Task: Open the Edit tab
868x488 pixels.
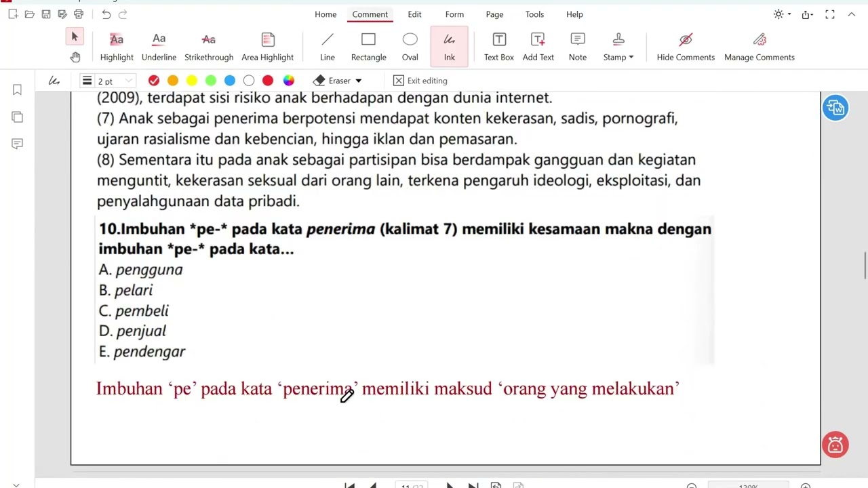Action: 414,14
